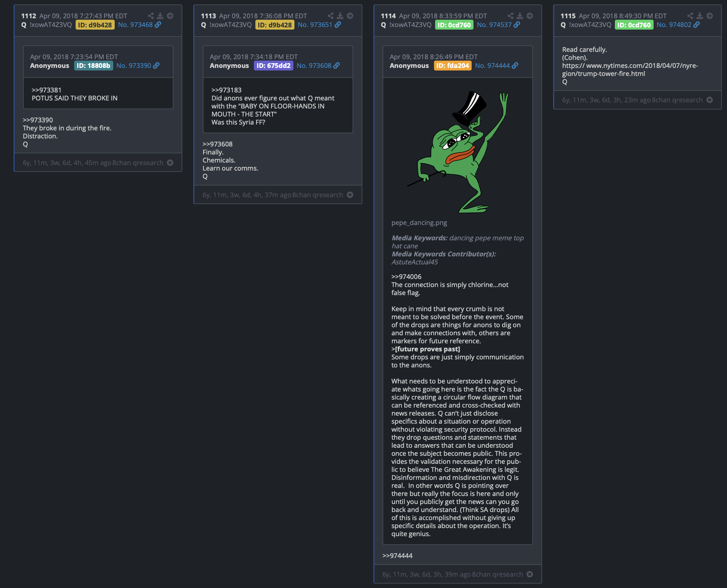Download post 1115
Image resolution: width=727 pixels, height=588 pixels.
pos(700,16)
